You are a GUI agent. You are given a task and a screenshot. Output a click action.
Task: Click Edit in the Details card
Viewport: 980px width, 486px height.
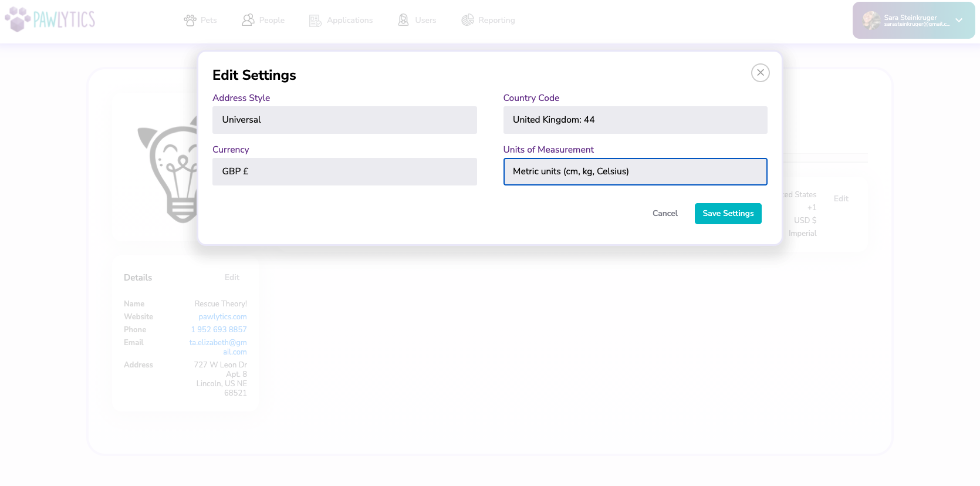pyautogui.click(x=232, y=278)
